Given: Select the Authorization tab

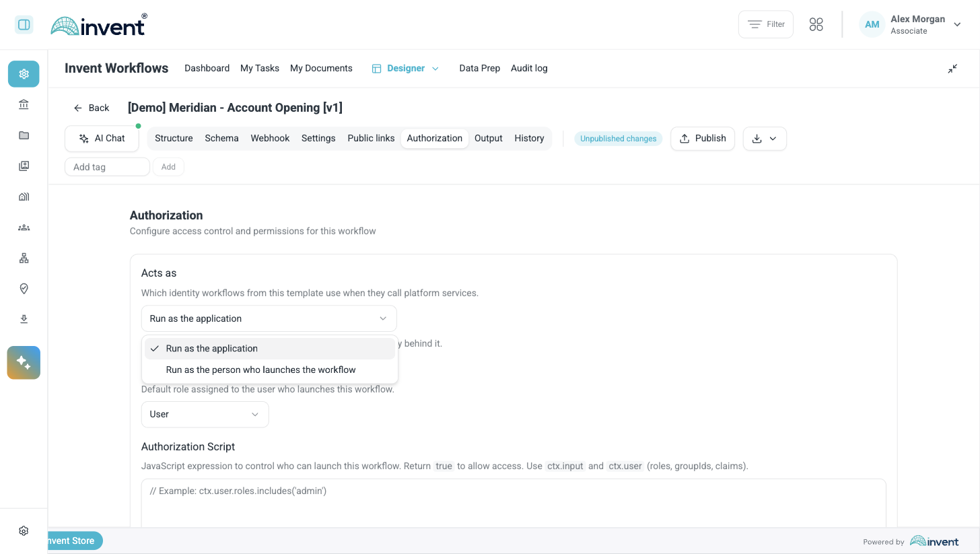Looking at the screenshot, I should pyautogui.click(x=434, y=138).
